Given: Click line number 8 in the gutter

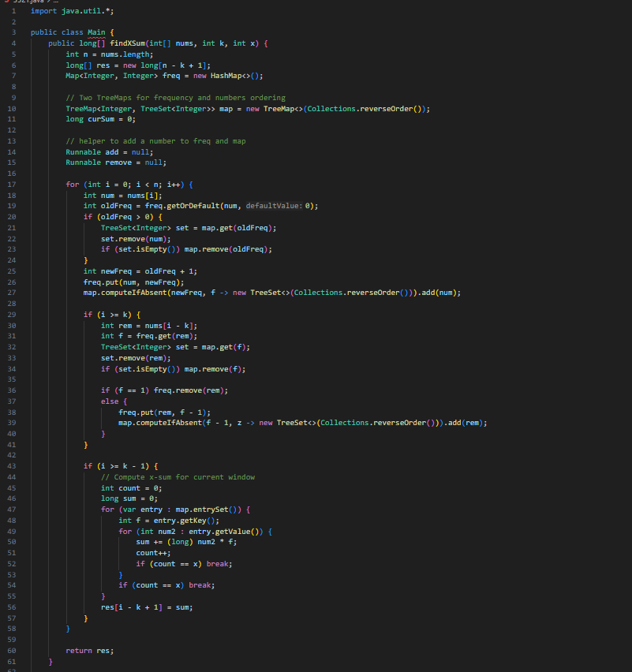Looking at the screenshot, I should pos(13,87).
